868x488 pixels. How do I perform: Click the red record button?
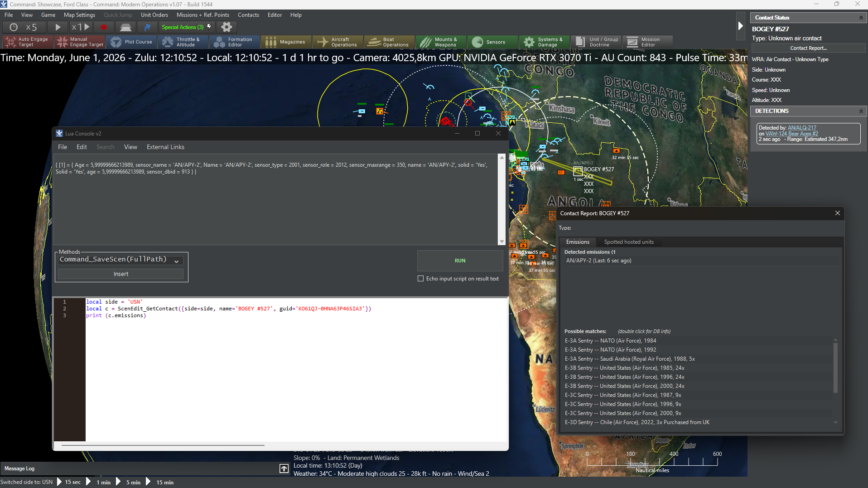tap(103, 27)
